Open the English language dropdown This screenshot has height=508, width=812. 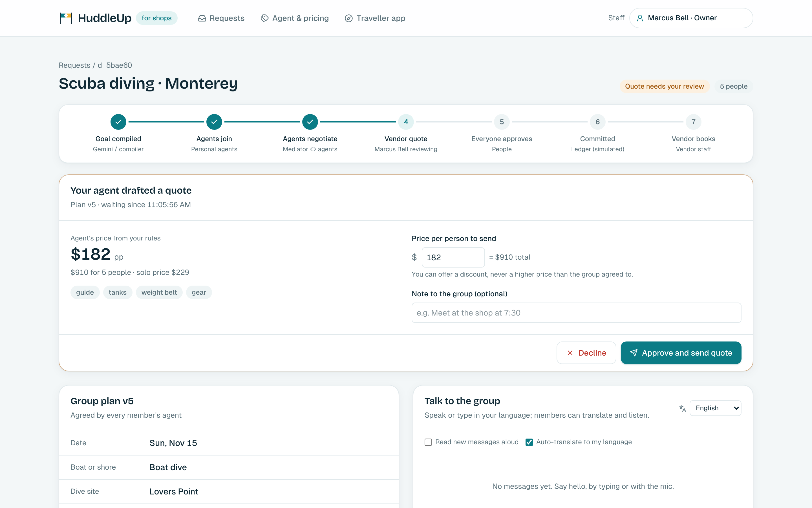coord(715,408)
